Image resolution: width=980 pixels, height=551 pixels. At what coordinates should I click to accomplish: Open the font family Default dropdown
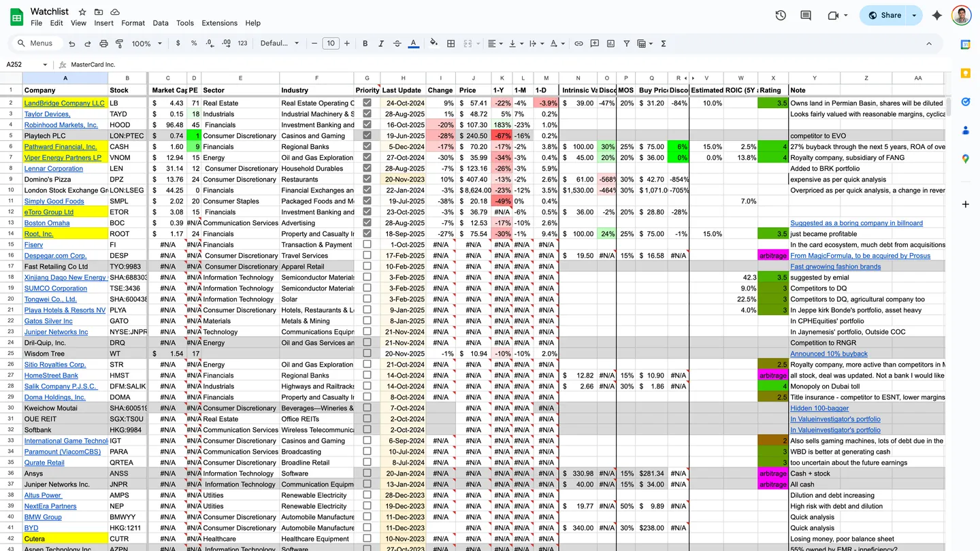pos(279,44)
